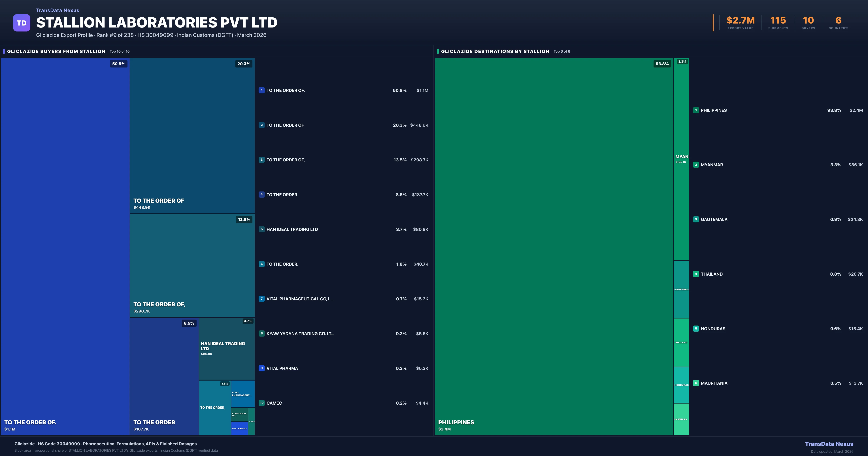Click rank badge 1 beside TO THE ORDER OF.

pyautogui.click(x=261, y=90)
